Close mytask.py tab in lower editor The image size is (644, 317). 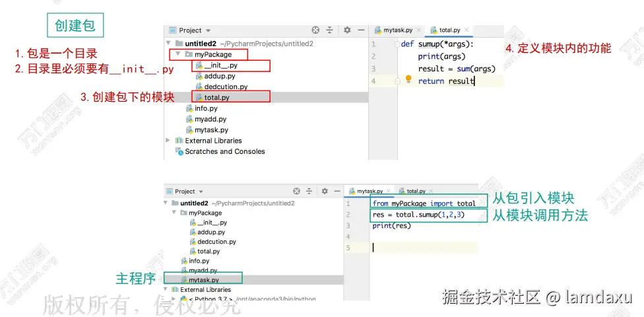coord(389,191)
